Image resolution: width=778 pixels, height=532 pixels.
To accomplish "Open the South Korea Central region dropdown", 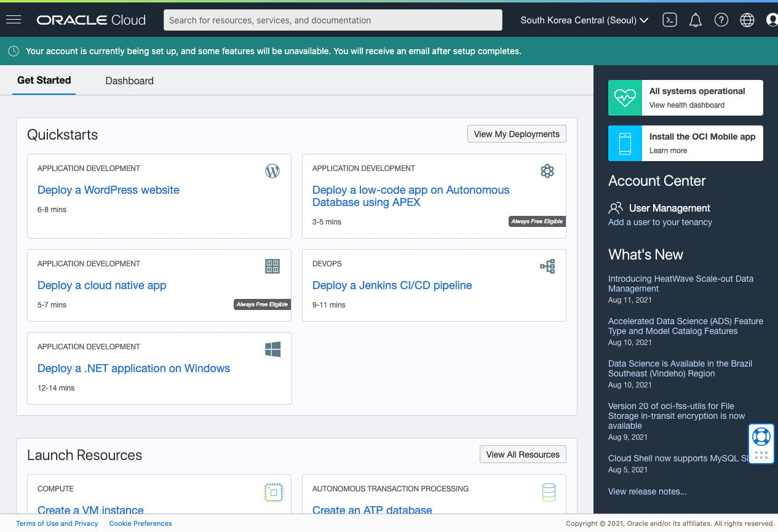I will pos(583,20).
